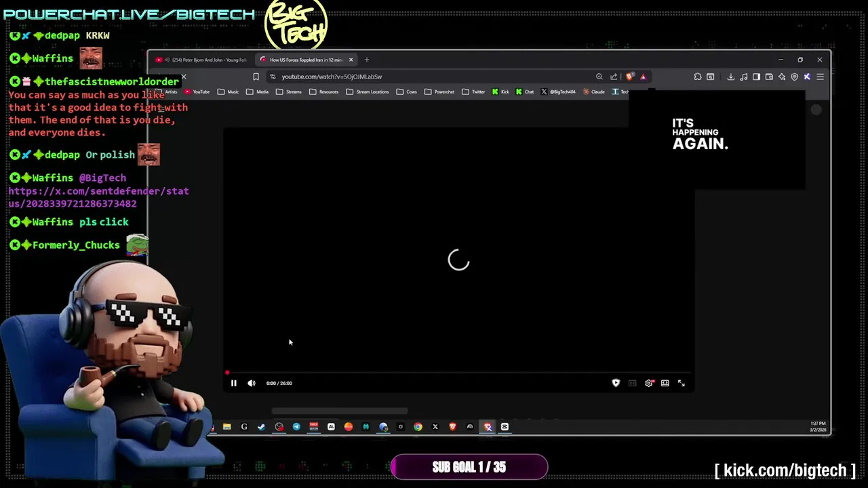The width and height of the screenshot is (868, 488).
Task: Open the browser downloads icon
Action: tap(730, 77)
